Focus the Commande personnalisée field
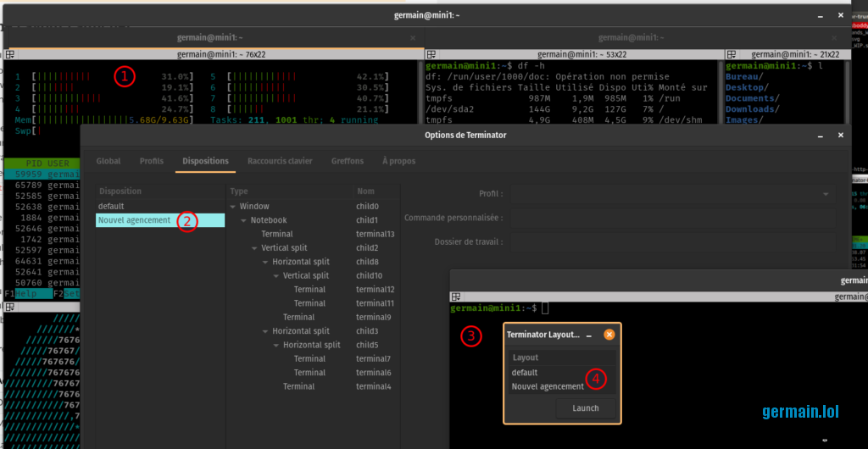Viewport: 868px width, 449px height. pos(673,218)
